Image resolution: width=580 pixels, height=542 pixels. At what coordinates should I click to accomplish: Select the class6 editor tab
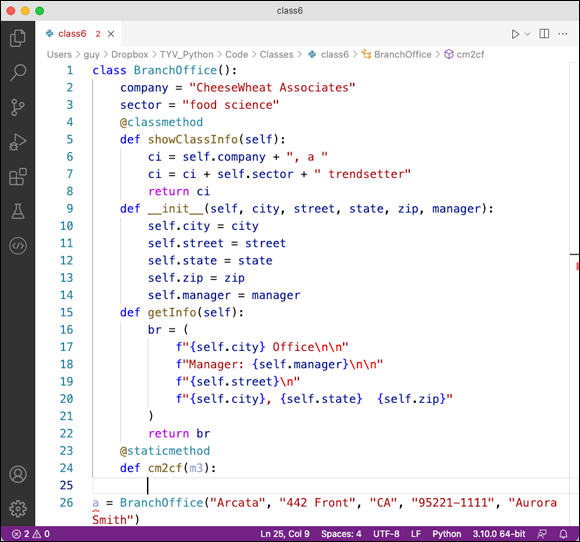click(72, 34)
